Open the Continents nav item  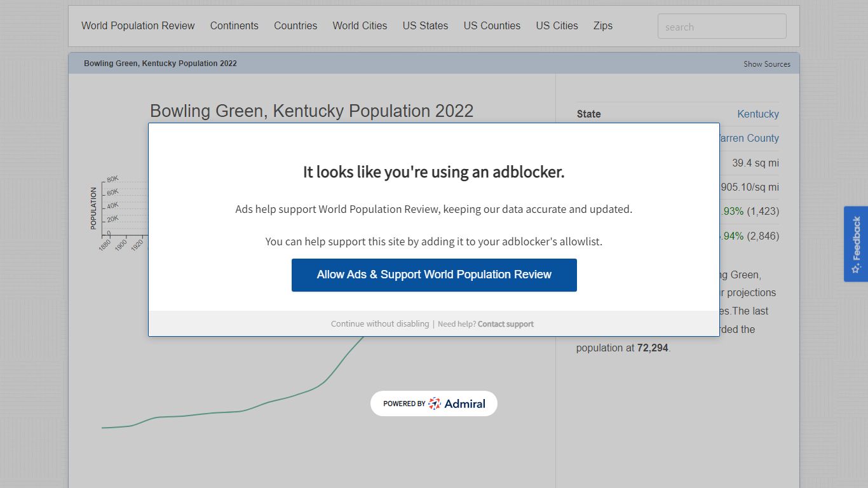pos(234,26)
